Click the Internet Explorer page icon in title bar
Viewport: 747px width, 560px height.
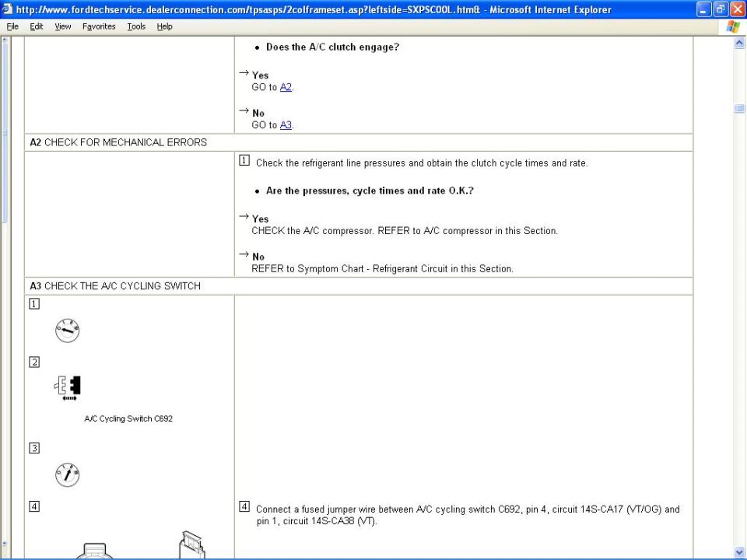(x=7, y=9)
